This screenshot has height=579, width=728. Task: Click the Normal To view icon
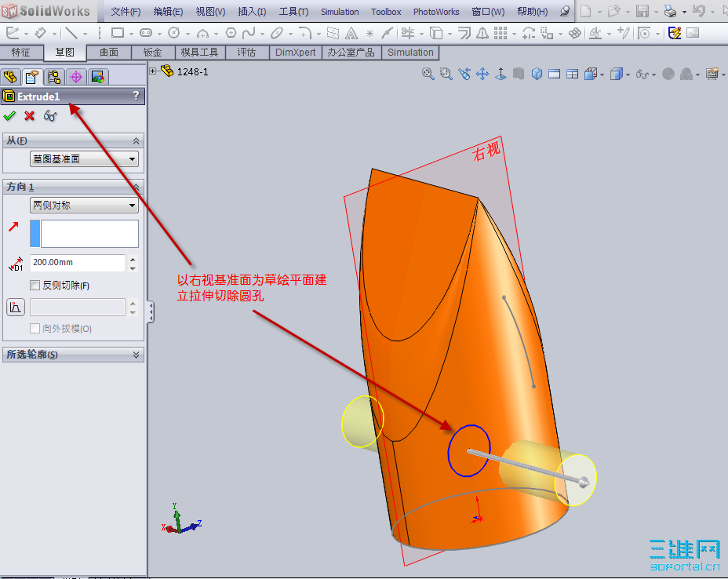coord(500,74)
